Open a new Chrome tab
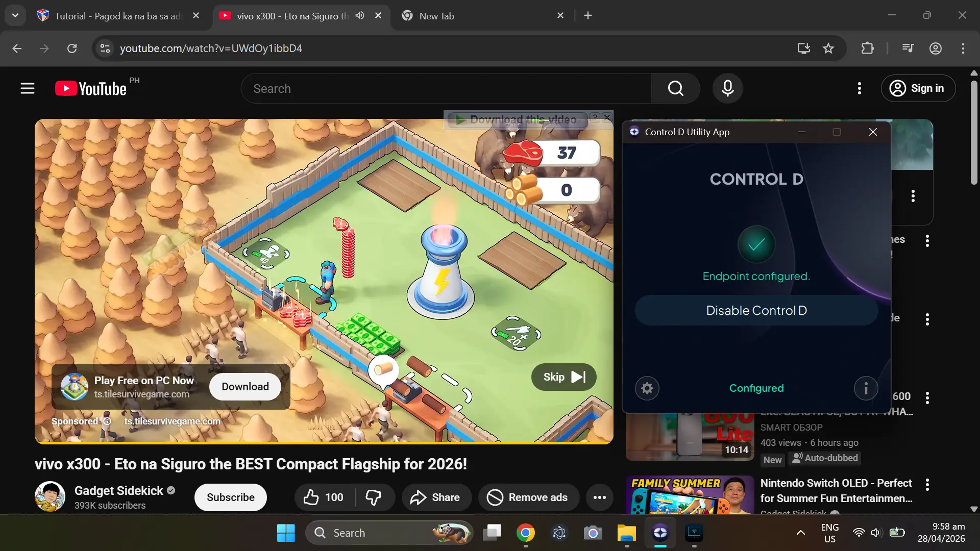 (x=588, y=16)
